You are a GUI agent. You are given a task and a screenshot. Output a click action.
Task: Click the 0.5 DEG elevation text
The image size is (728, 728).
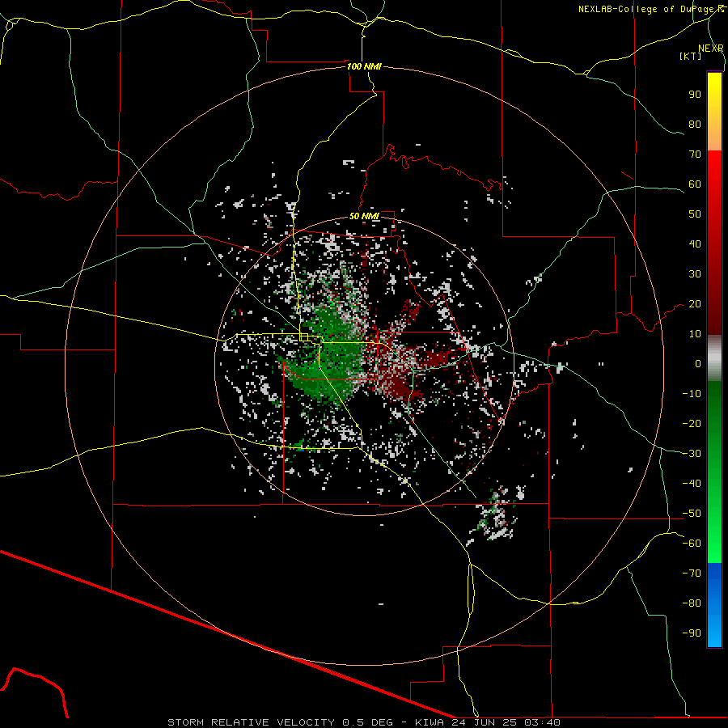pos(368,722)
